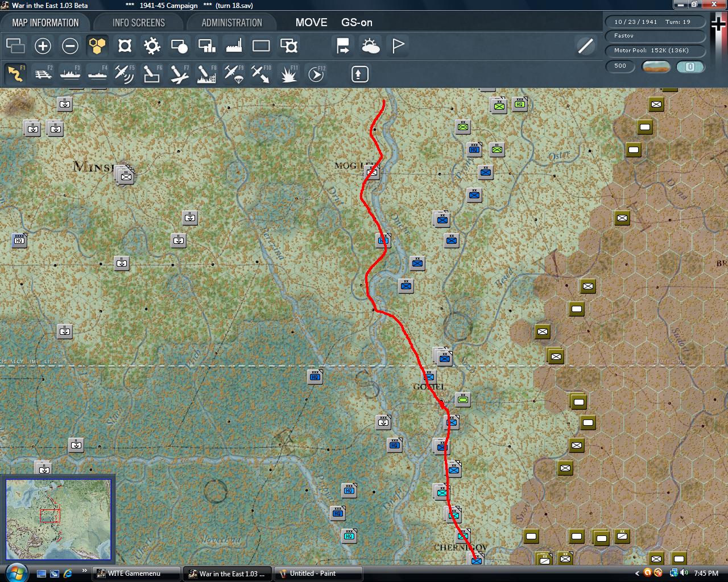Open the INFO SCREENS tab

pos(139,23)
